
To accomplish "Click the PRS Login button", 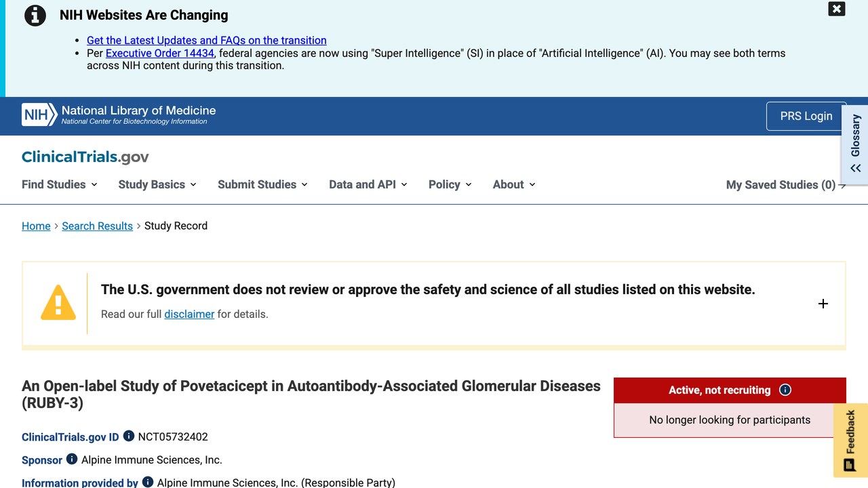I will [806, 116].
